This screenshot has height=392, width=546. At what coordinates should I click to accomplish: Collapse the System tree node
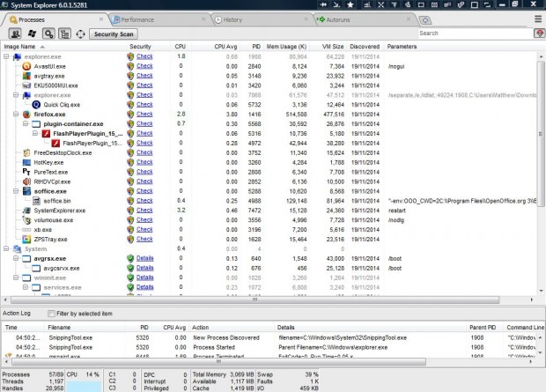tap(6, 248)
